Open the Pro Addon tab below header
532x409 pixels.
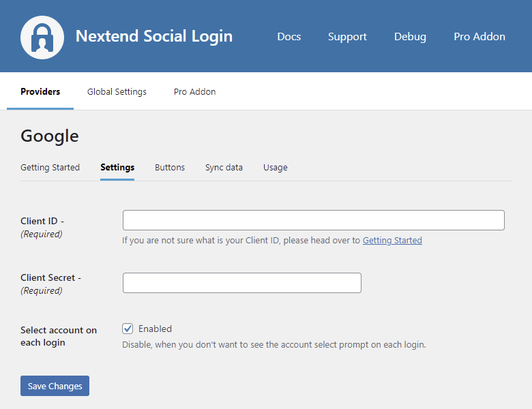click(x=194, y=91)
